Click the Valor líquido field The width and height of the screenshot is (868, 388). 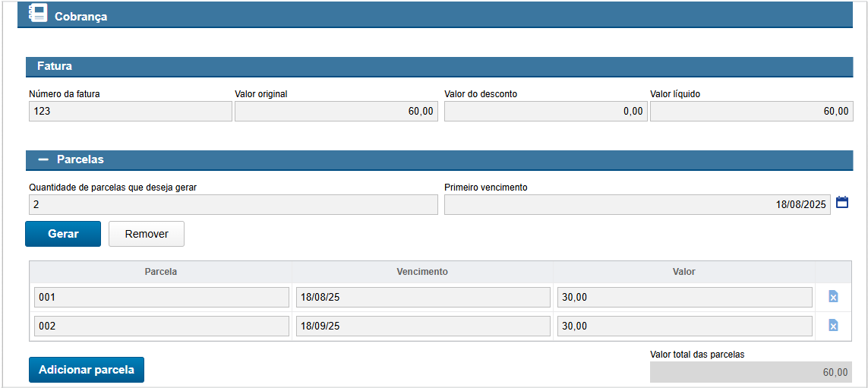click(x=751, y=112)
